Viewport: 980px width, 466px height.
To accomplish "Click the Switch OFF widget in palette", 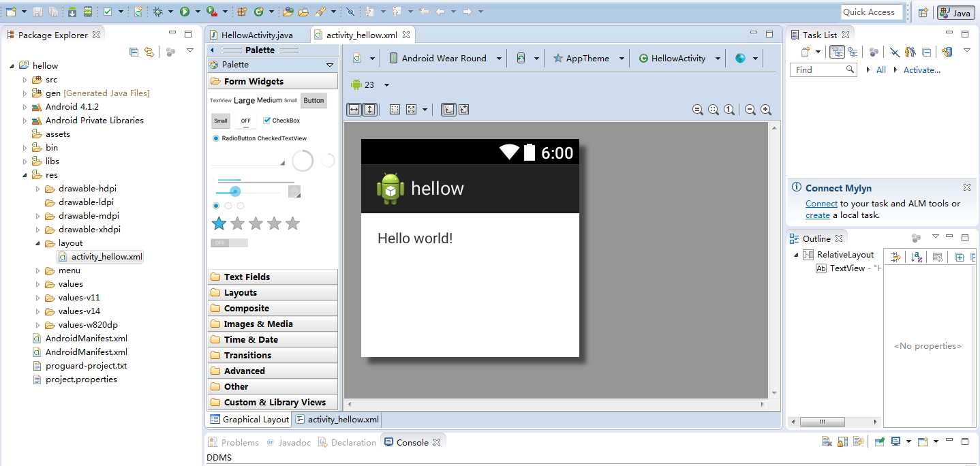I will (x=230, y=243).
